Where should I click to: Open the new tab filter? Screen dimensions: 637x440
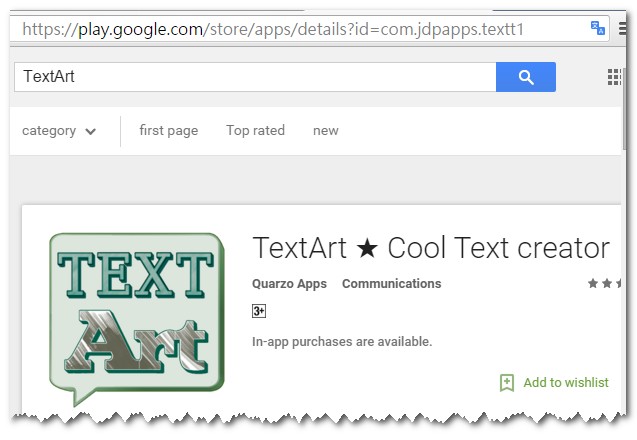pyautogui.click(x=325, y=131)
